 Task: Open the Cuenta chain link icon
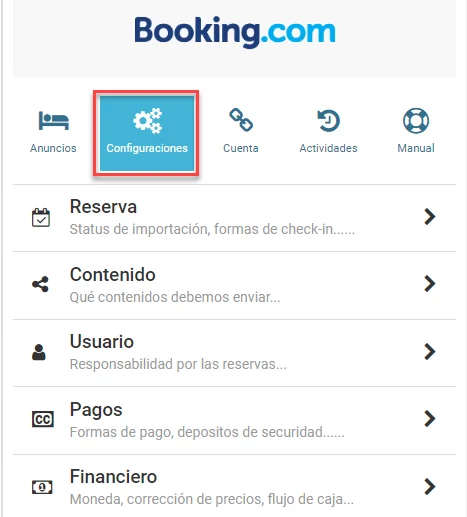pyautogui.click(x=241, y=120)
